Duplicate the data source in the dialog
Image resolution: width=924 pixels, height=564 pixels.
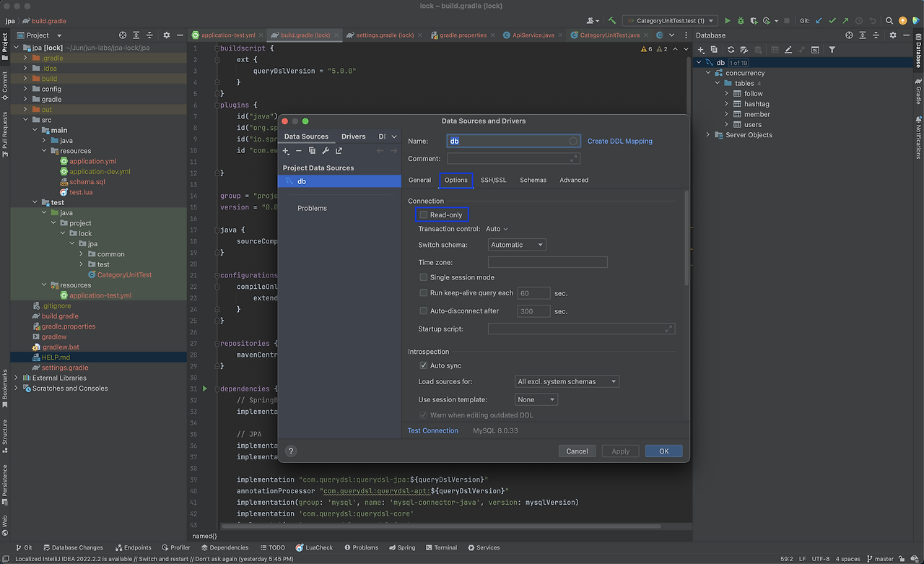click(x=312, y=151)
